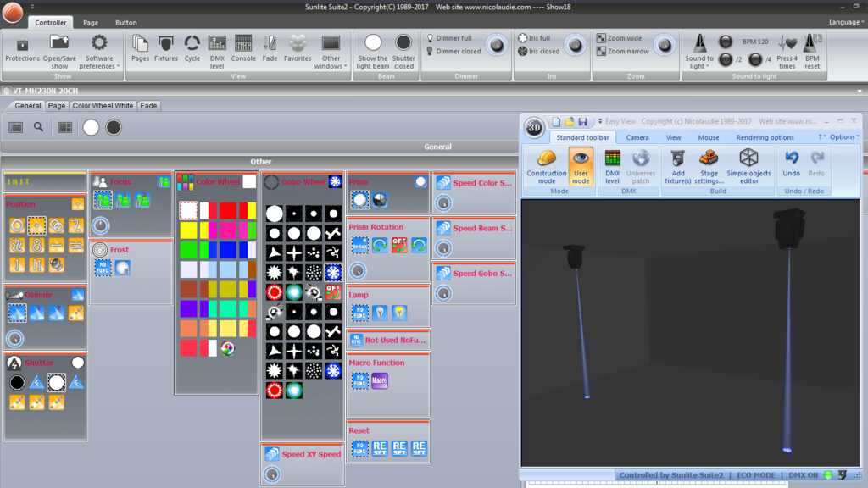The image size is (868, 488).
Task: Open the Rendering options tab
Action: coord(765,137)
